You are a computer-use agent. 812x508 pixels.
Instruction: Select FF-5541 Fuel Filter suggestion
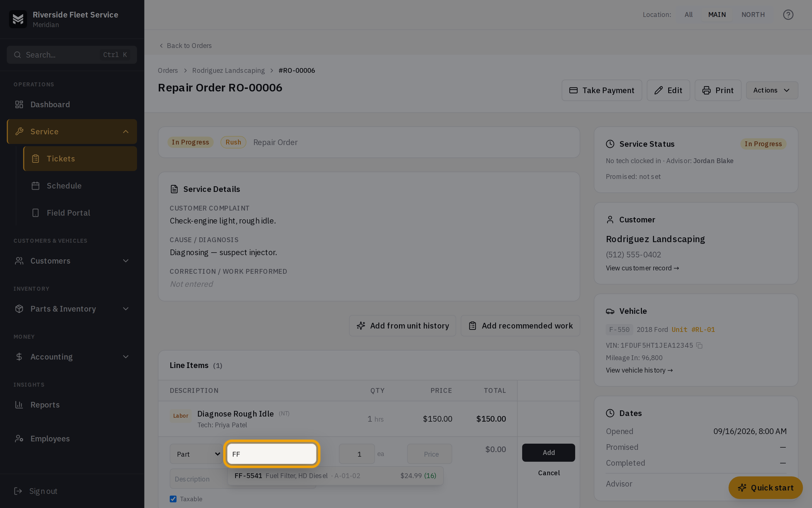tap(335, 476)
